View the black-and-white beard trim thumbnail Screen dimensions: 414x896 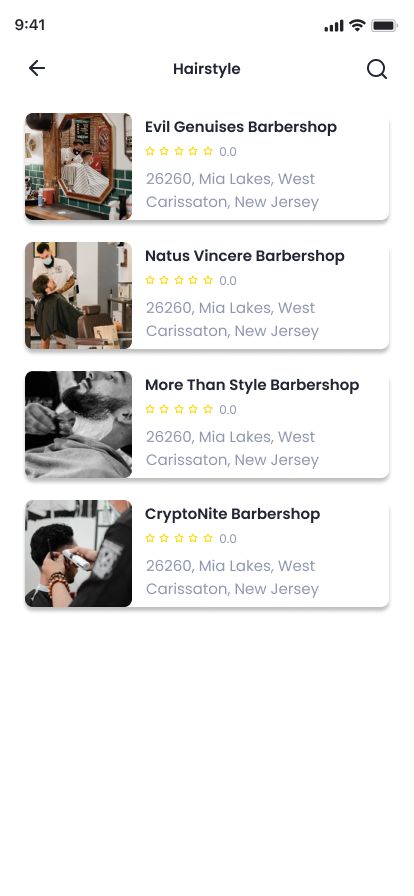pos(78,425)
